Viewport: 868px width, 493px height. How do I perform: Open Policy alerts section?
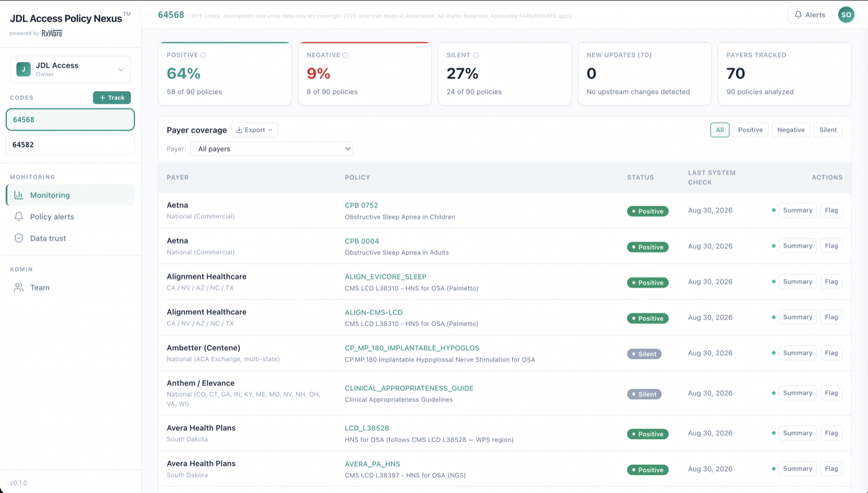click(x=71, y=217)
